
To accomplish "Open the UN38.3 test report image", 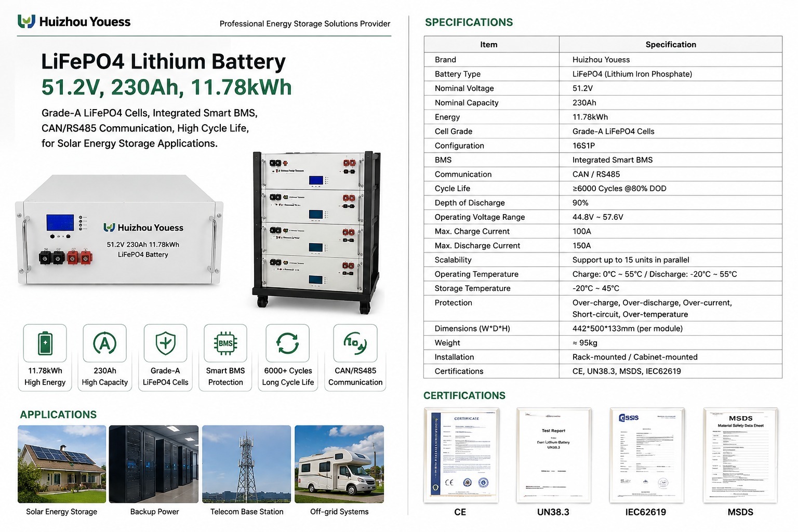I will pyautogui.click(x=554, y=455).
